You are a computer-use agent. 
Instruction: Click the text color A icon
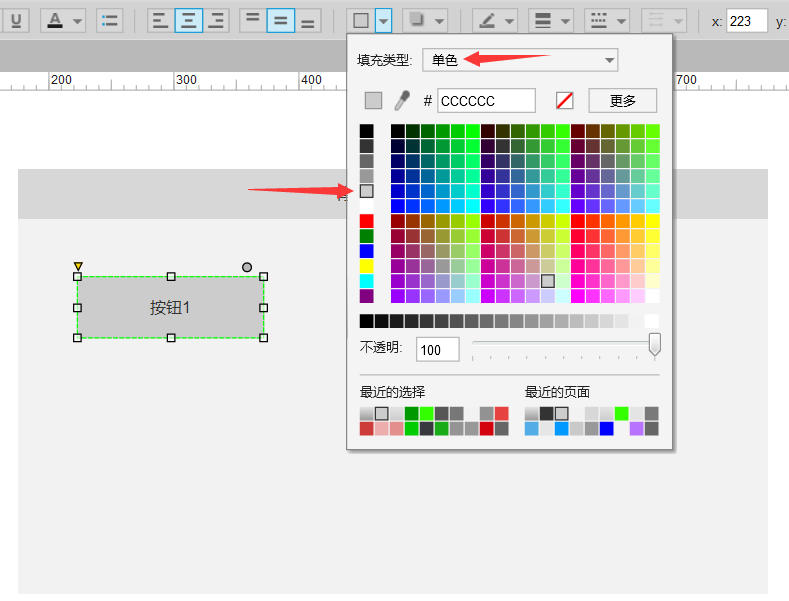(55, 21)
